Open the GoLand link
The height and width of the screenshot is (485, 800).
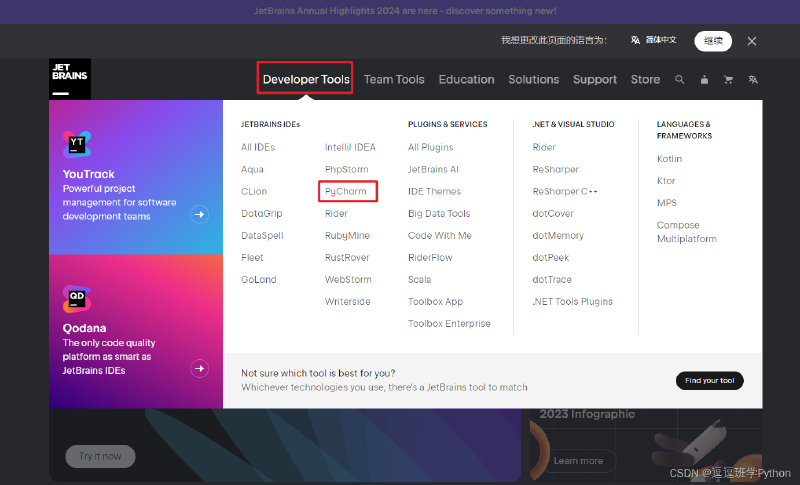(x=259, y=279)
